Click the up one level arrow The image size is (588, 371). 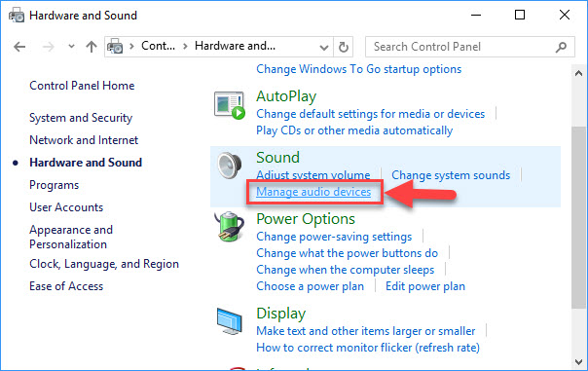click(92, 47)
